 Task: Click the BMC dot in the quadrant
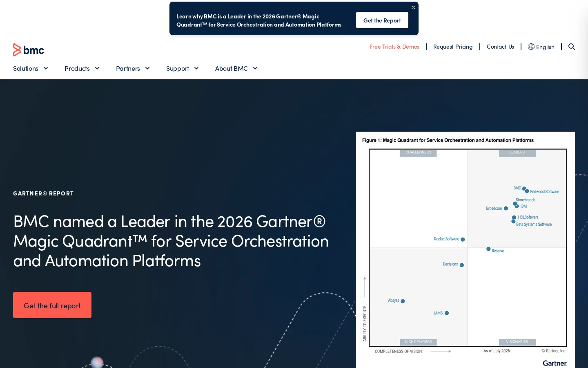click(524, 188)
